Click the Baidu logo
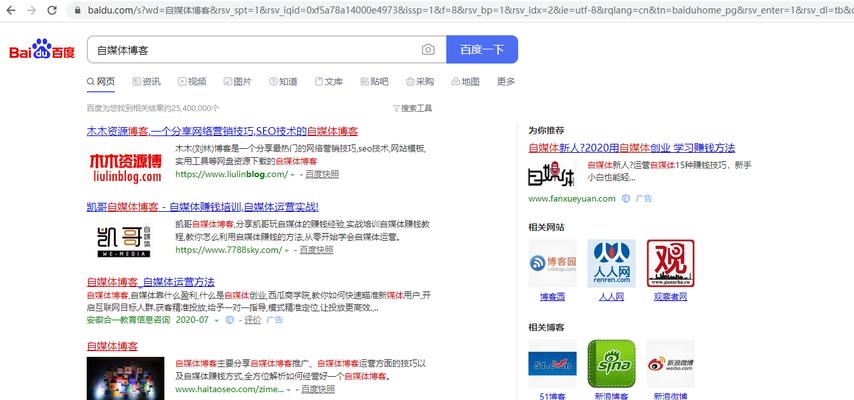 tap(42, 50)
